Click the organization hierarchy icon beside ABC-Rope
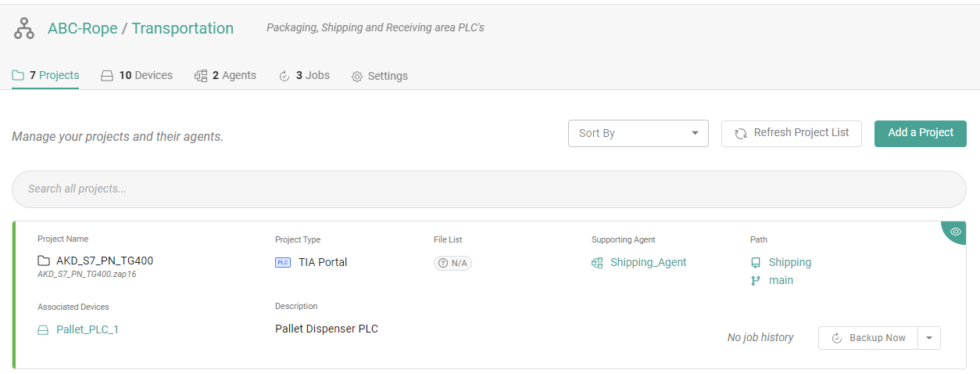980x374 pixels. [x=24, y=29]
